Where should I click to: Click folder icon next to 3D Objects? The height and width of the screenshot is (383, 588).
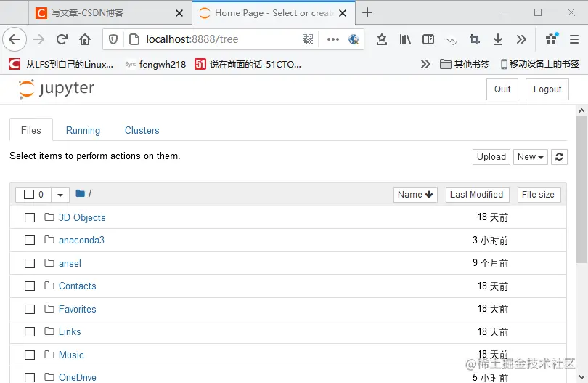[x=49, y=217]
